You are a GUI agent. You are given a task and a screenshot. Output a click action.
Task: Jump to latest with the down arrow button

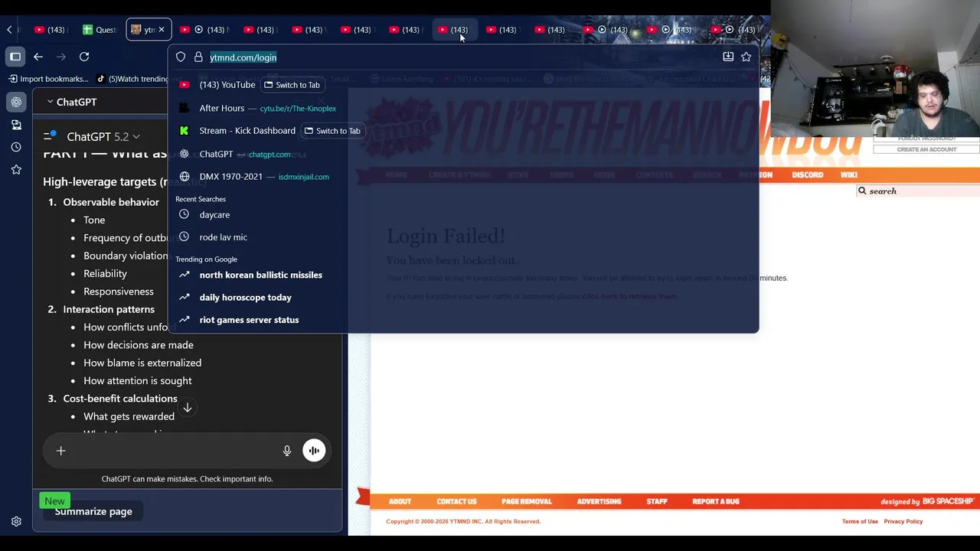point(188,408)
